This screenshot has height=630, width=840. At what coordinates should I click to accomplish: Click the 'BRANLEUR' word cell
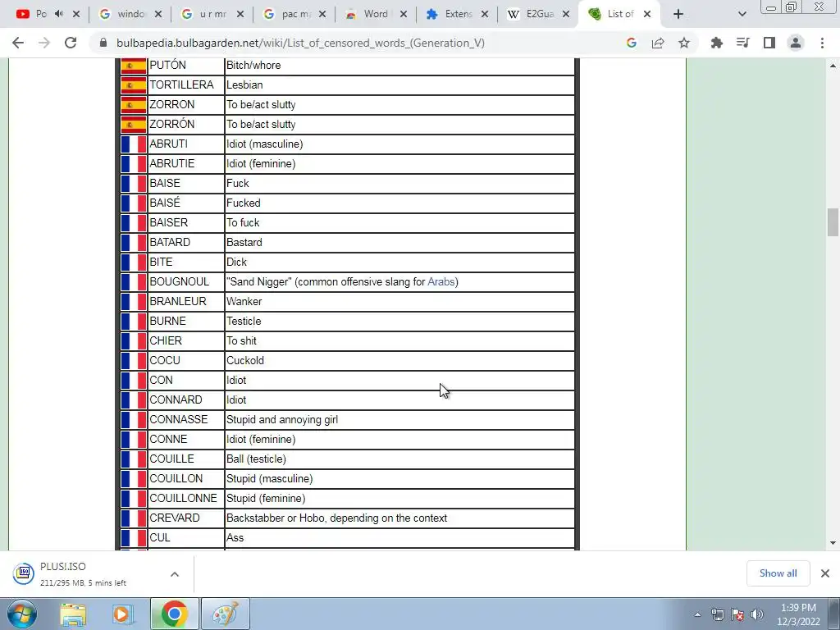tap(186, 302)
